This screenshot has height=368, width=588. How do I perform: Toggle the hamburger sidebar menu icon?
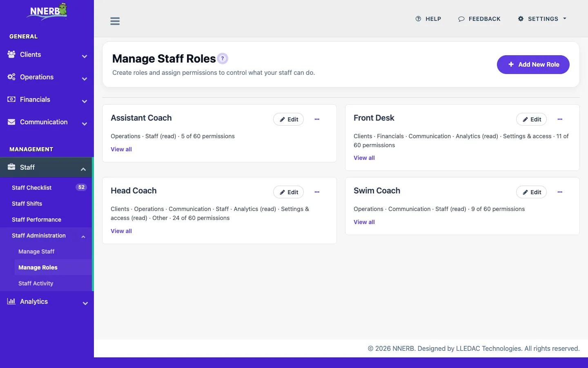115,21
